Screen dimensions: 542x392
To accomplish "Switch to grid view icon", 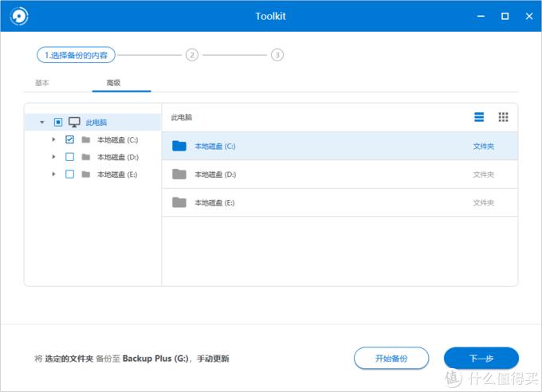I will pyautogui.click(x=503, y=117).
